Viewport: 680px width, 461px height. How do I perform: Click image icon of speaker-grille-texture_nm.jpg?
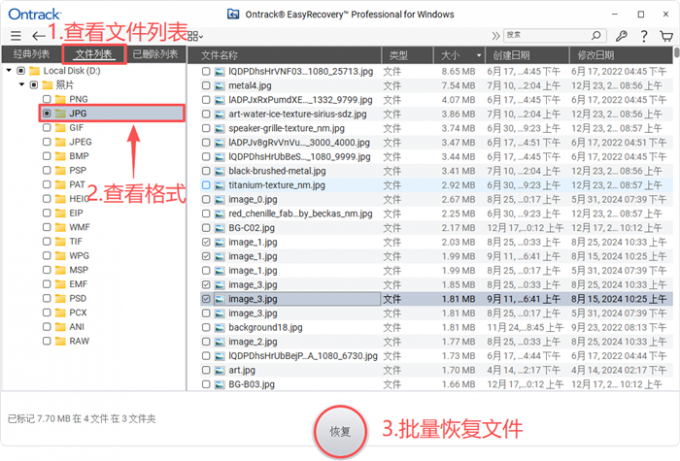[x=220, y=128]
